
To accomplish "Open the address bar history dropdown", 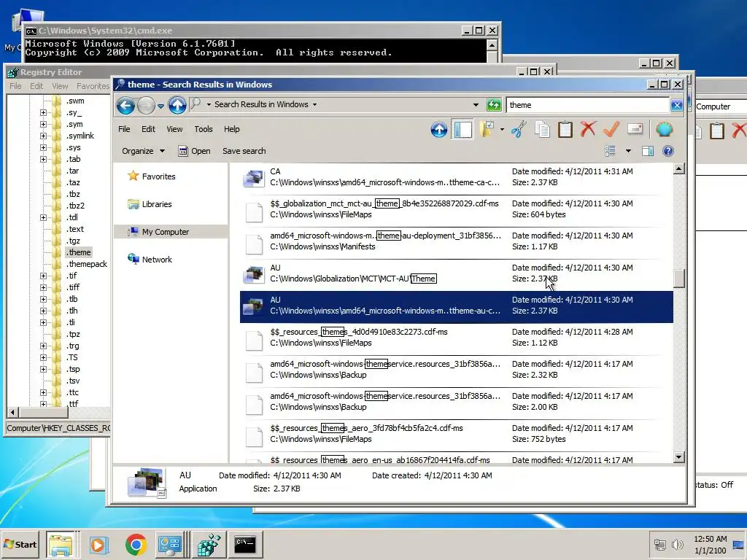I will pos(476,105).
